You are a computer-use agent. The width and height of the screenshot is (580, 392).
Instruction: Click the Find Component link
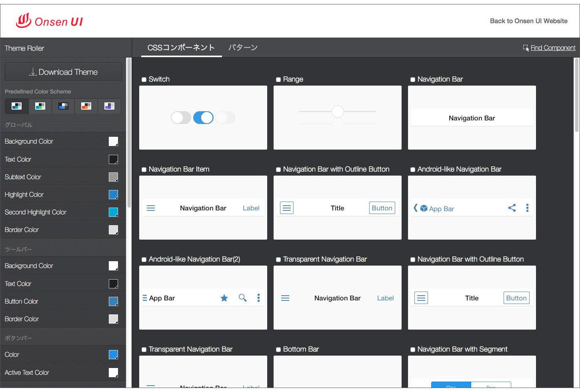click(x=553, y=48)
